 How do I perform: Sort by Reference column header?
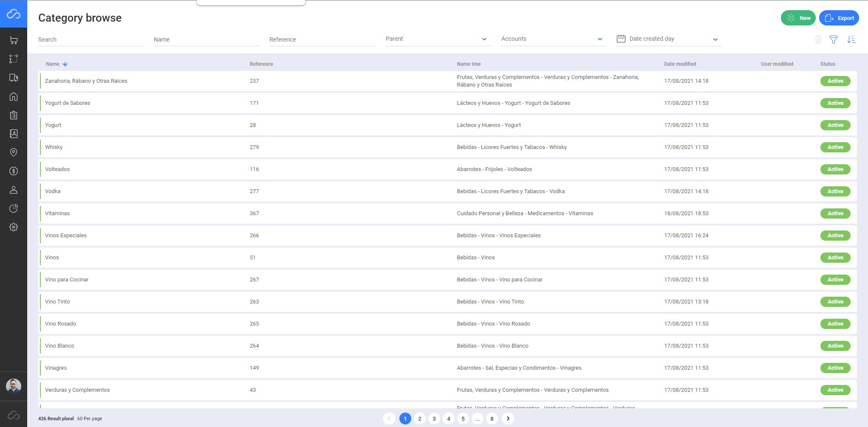[261, 64]
